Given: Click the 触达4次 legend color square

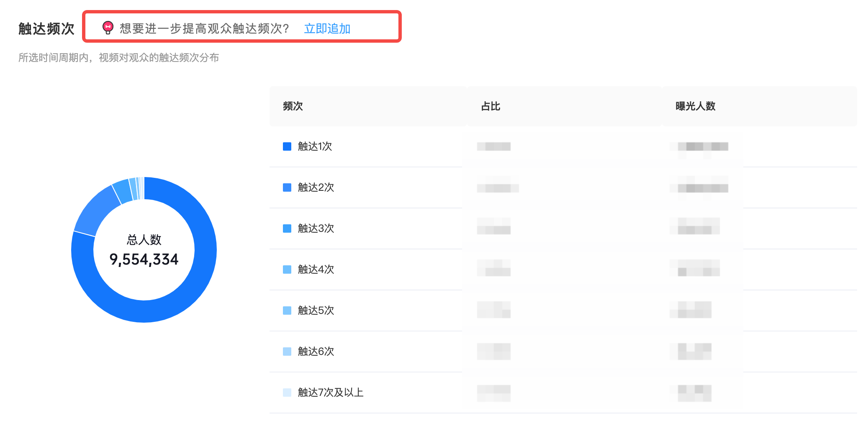Looking at the screenshot, I should [287, 270].
